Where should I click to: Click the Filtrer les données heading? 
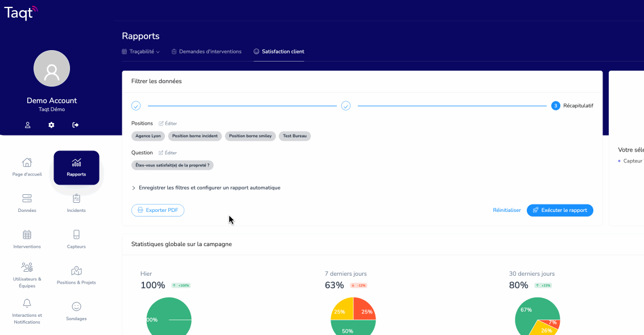(156, 81)
